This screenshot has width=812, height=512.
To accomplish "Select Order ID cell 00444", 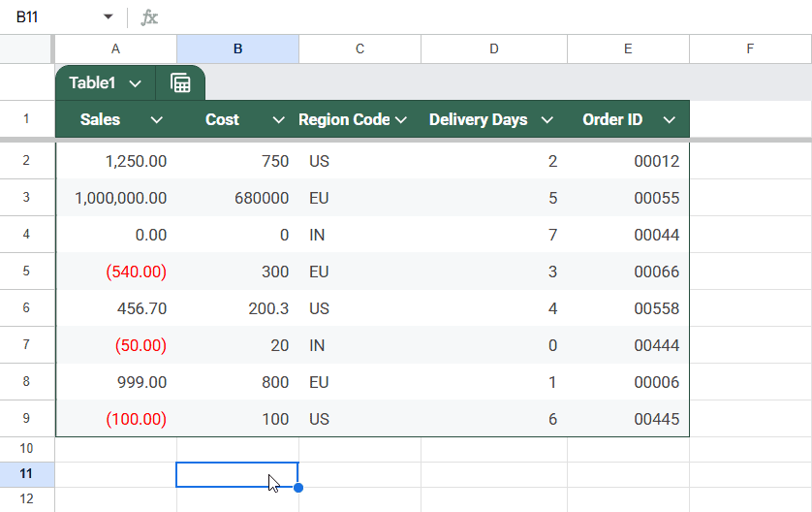I will [628, 345].
